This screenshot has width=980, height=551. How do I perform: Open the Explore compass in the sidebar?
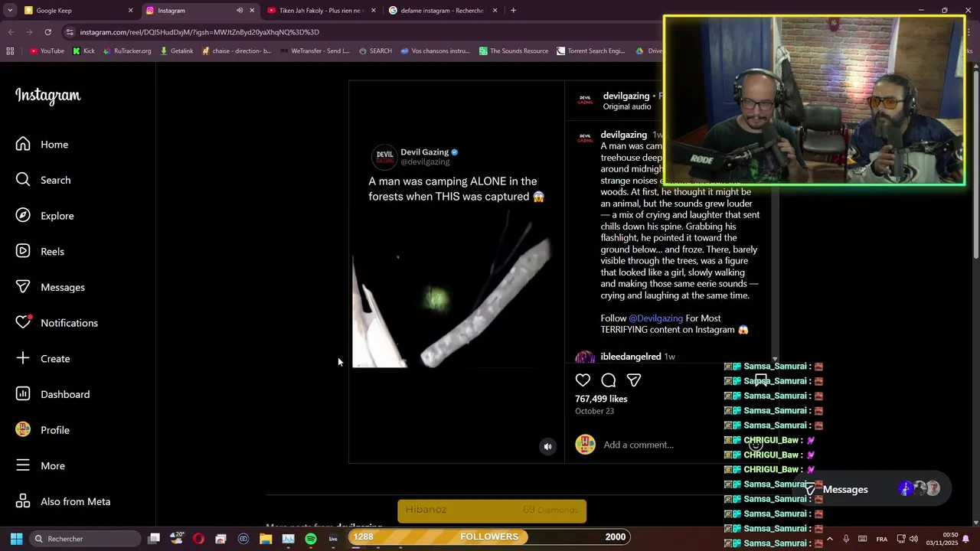45,216
